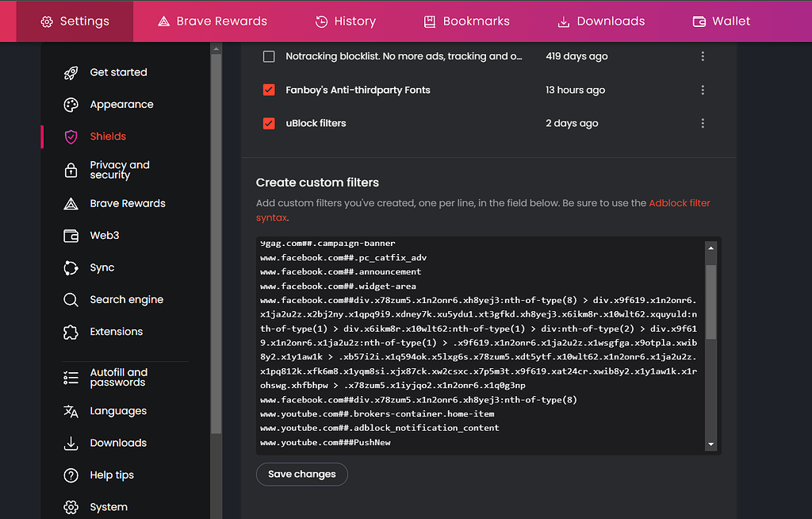Open the Adblock filter syntax link
Viewport: 812px width, 519px height.
point(679,203)
